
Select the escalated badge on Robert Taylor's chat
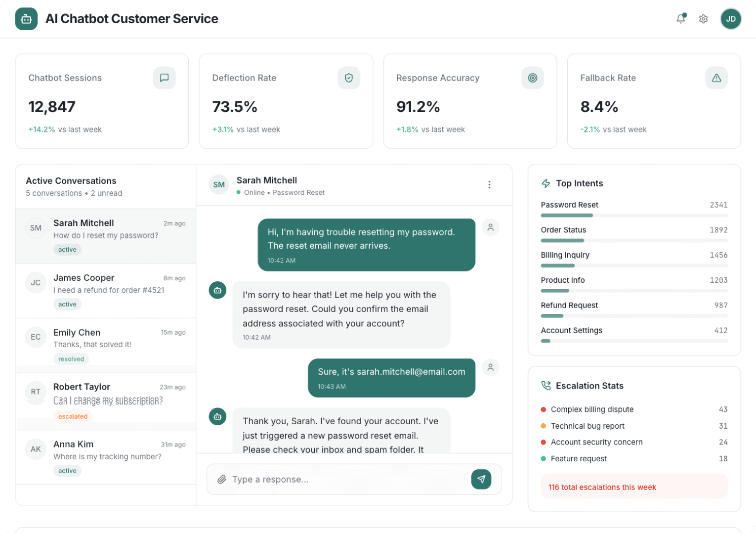73,416
